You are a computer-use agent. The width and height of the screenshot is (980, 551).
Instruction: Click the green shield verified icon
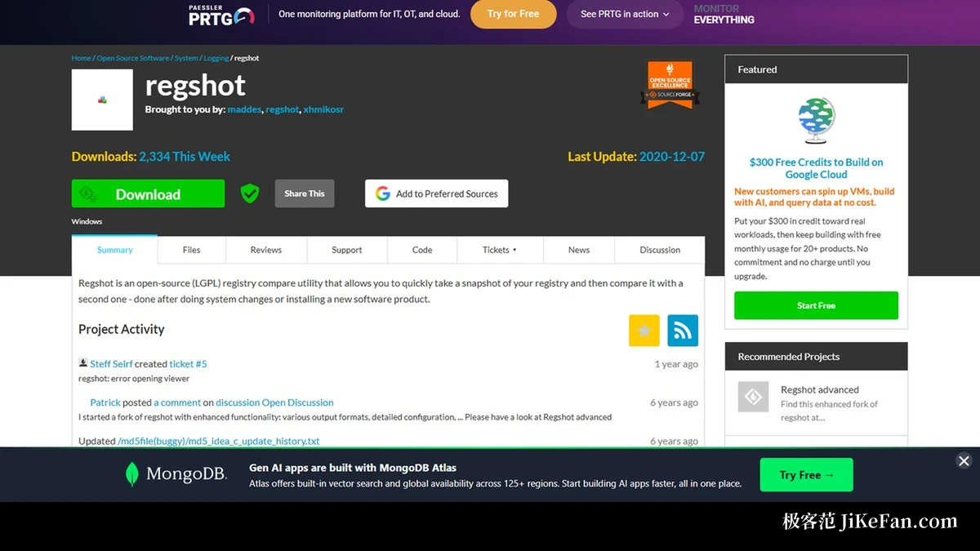pyautogui.click(x=250, y=193)
